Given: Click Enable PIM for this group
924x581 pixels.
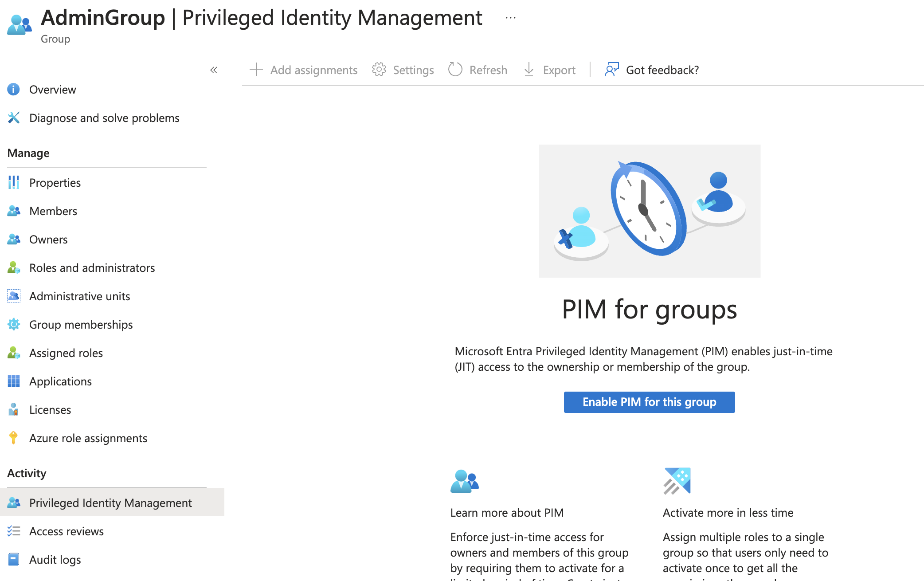Looking at the screenshot, I should coord(649,402).
